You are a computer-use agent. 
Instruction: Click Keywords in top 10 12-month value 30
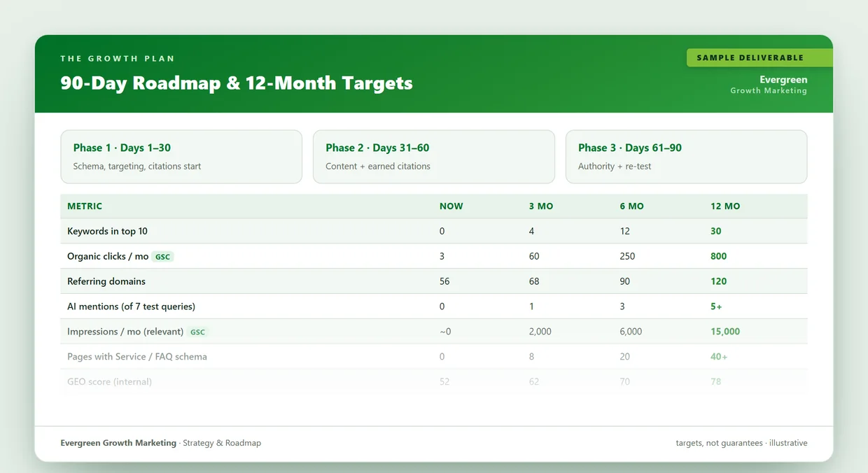pyautogui.click(x=716, y=232)
